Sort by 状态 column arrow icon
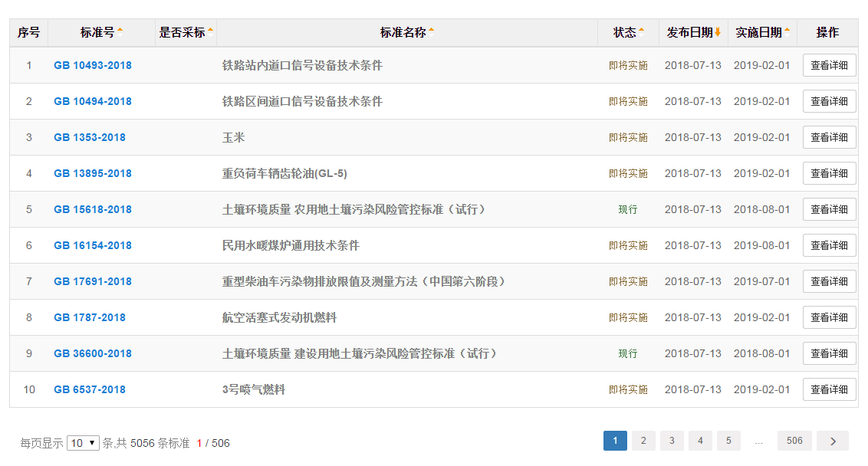 coord(641,32)
